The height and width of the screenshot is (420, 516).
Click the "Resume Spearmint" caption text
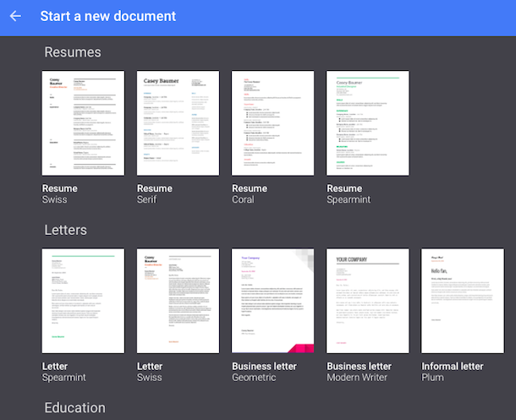[x=351, y=194]
